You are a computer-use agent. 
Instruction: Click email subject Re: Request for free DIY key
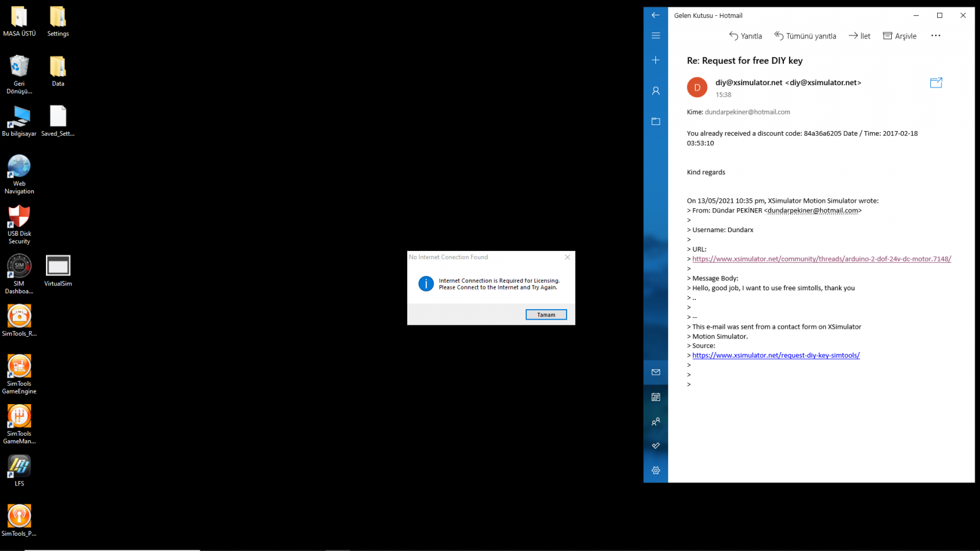[x=744, y=61]
